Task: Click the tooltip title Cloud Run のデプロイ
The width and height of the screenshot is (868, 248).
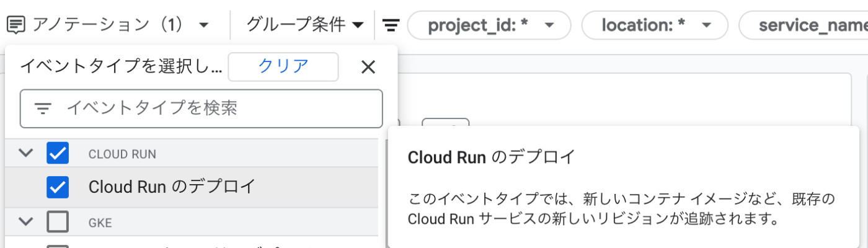Action: click(491, 157)
